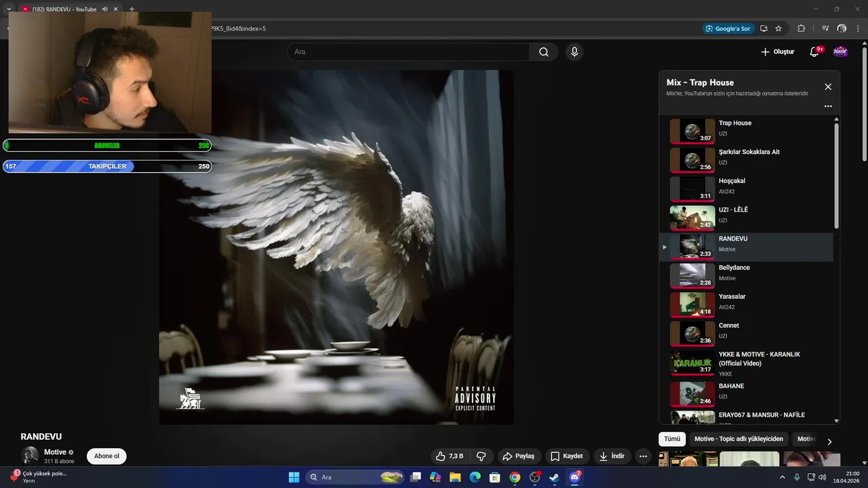Viewport: 868px width, 488px height.
Task: Play Cennet by UZI
Action: (x=746, y=333)
